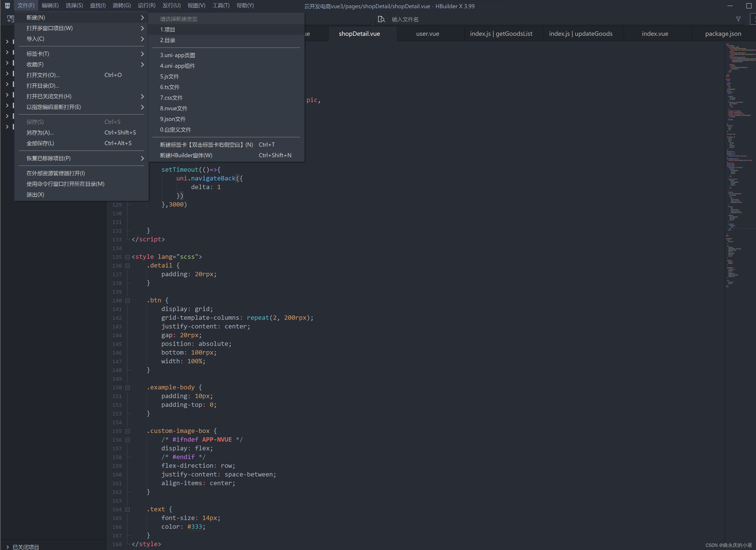Open the 导入(C) submenu
This screenshot has height=550, width=756.
(x=81, y=39)
